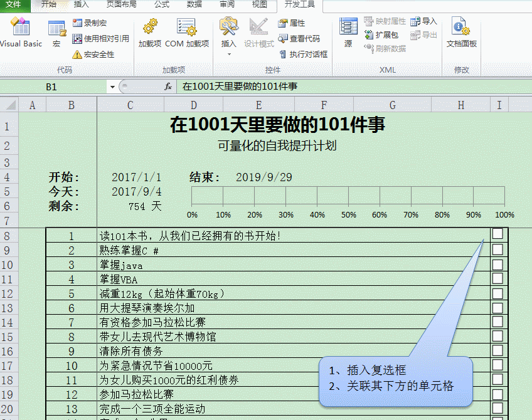Check the box for 减重12kg row
532x420 pixels.
pos(497,293)
